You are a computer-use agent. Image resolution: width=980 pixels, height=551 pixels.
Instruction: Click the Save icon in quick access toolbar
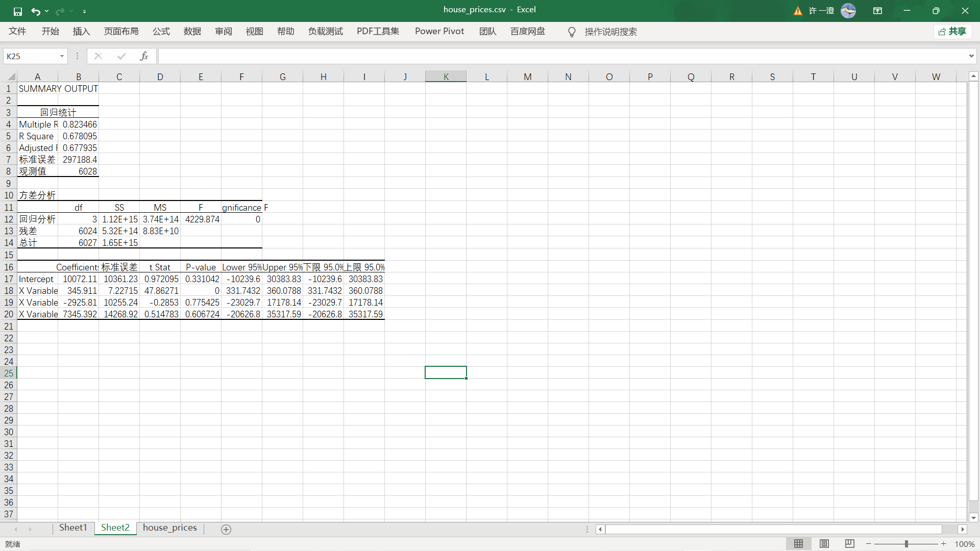pyautogui.click(x=18, y=11)
